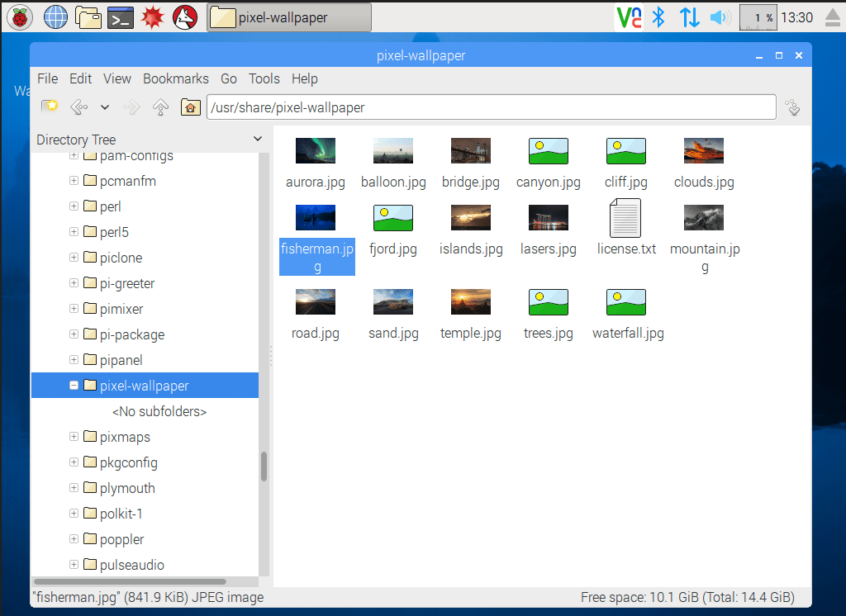Expand the pixmaps folder in tree
The image size is (846, 616).
point(74,437)
